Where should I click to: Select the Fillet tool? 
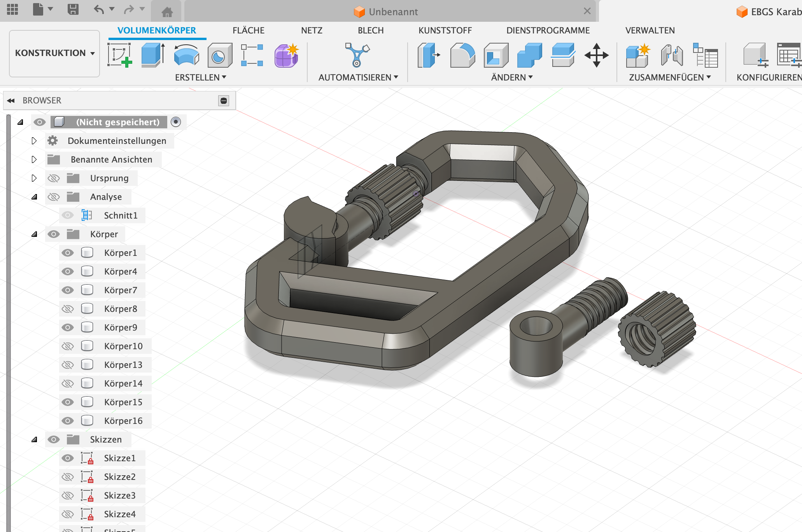coord(462,56)
